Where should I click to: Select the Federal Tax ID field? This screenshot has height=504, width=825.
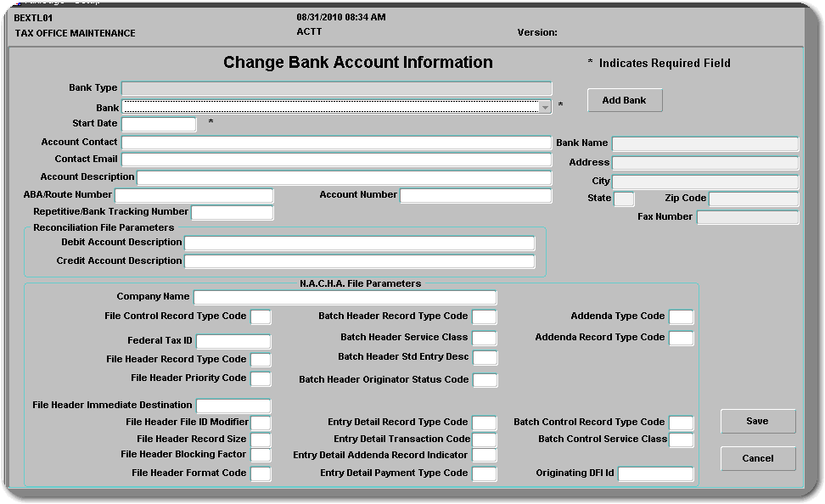tap(233, 341)
